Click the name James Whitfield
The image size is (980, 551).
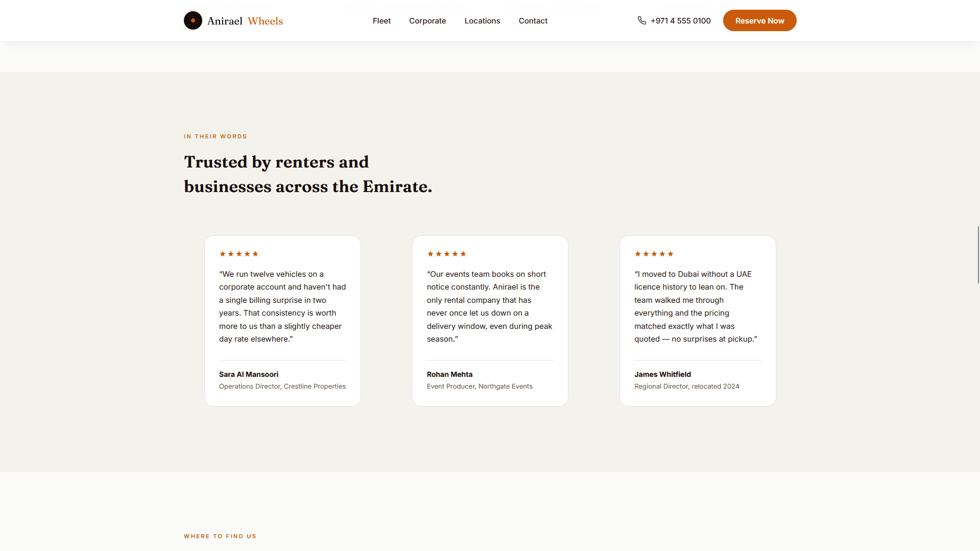click(x=662, y=374)
